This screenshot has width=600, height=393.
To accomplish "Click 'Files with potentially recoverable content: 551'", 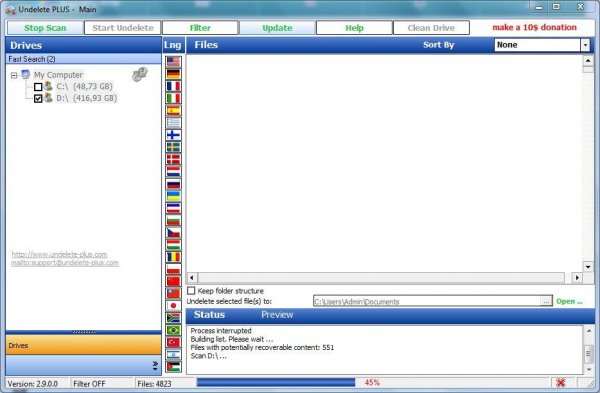I will (x=262, y=347).
